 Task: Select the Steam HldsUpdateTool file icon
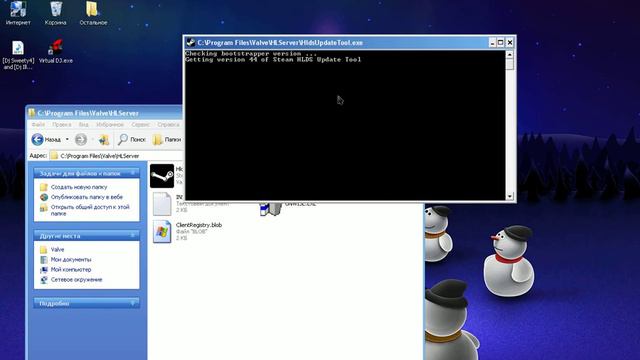(162, 176)
